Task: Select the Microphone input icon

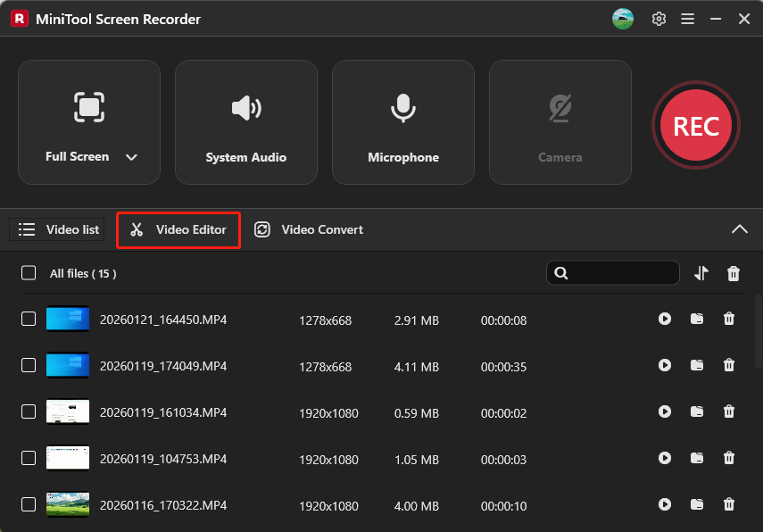Action: [x=402, y=108]
